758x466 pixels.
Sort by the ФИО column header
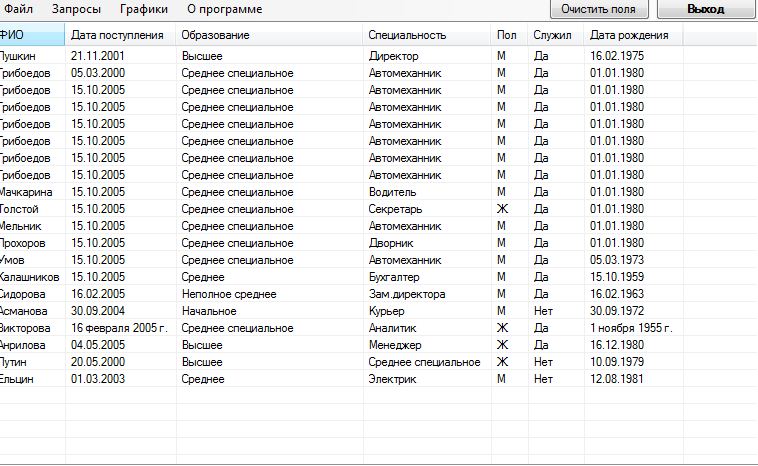click(x=32, y=35)
